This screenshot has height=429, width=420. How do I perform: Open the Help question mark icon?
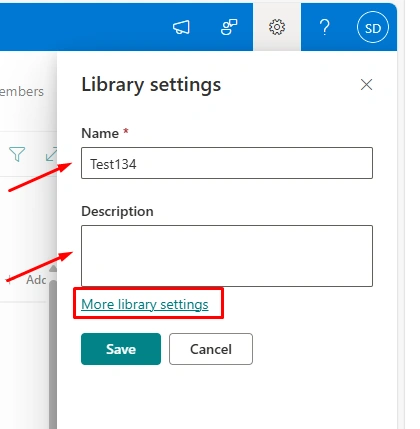[324, 27]
